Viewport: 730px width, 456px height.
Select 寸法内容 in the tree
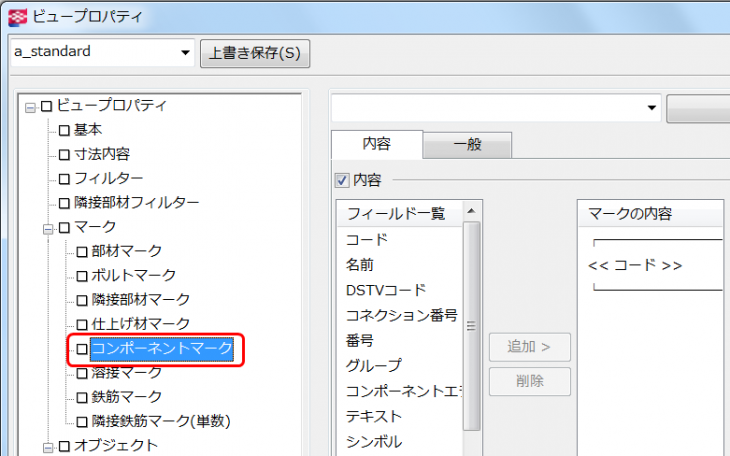[x=101, y=154]
